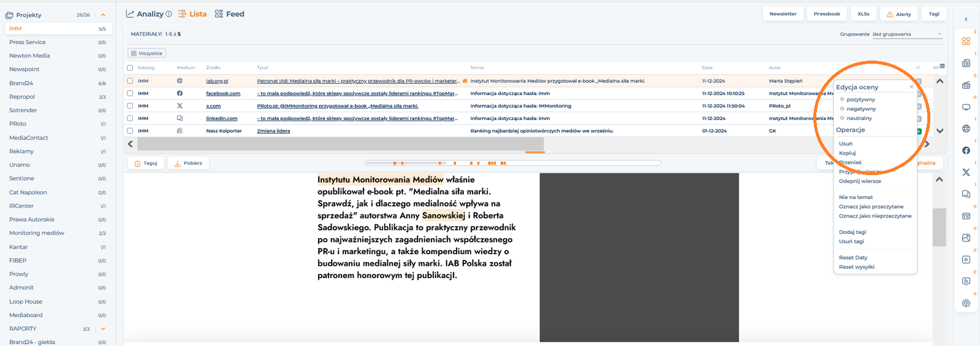The image size is (980, 346).
Task: Tick checkbox for x.com row
Action: pyautogui.click(x=130, y=106)
